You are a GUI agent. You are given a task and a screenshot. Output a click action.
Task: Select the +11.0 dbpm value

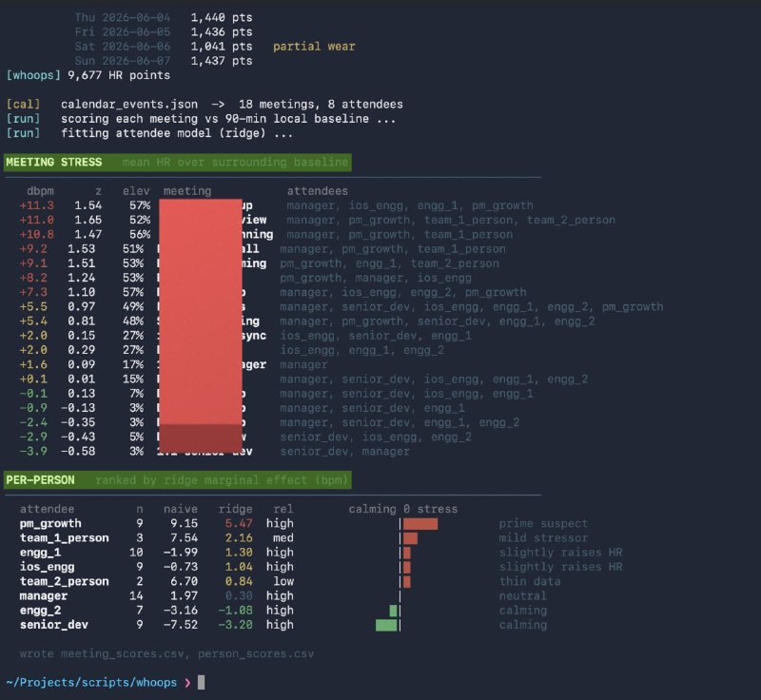coord(36,220)
